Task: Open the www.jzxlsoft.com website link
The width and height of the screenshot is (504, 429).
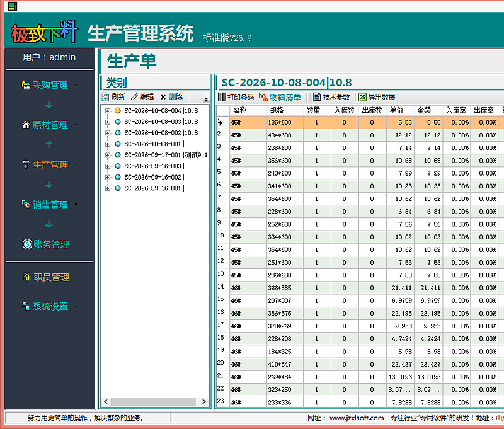Action: click(357, 418)
